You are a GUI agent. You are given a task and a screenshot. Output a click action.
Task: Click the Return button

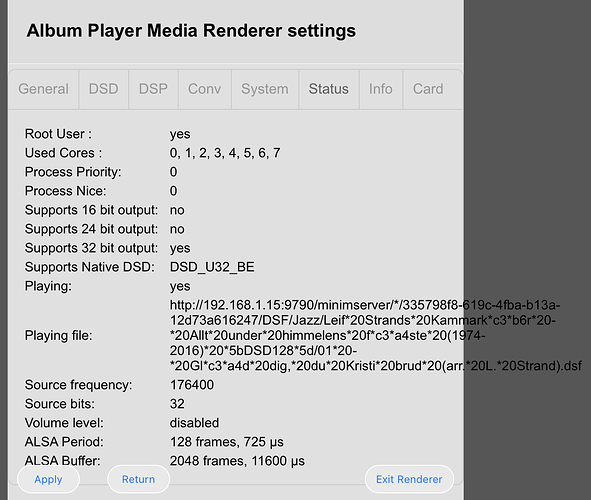point(138,479)
